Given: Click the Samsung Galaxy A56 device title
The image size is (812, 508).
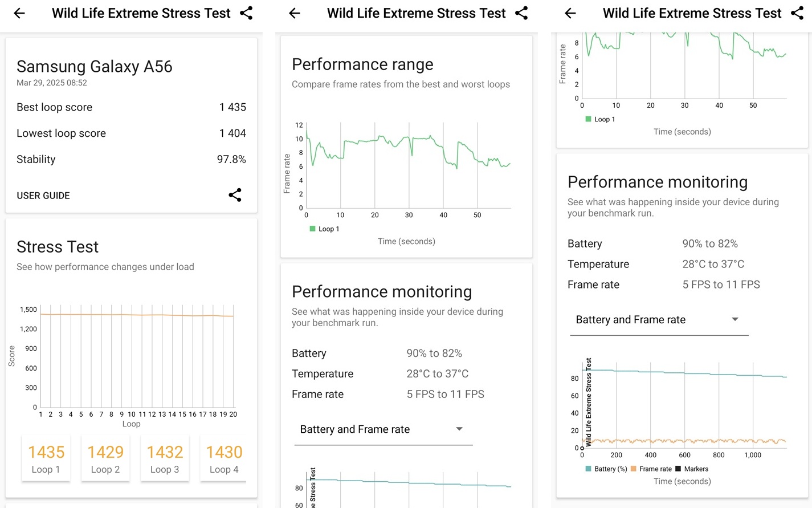Looking at the screenshot, I should point(95,67).
